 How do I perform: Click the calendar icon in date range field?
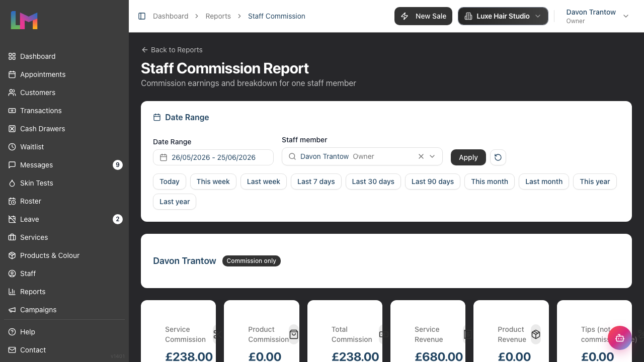point(164,157)
